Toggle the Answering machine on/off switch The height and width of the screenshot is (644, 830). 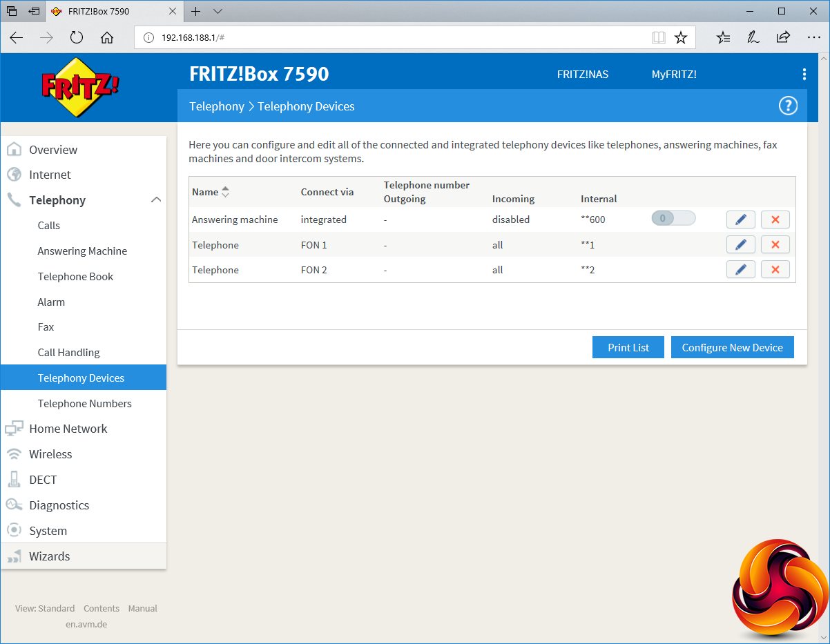673,219
